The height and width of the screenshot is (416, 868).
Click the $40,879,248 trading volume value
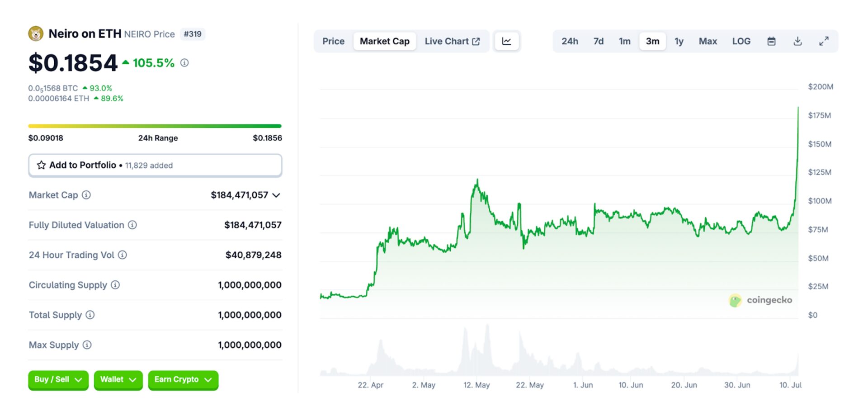tap(253, 255)
